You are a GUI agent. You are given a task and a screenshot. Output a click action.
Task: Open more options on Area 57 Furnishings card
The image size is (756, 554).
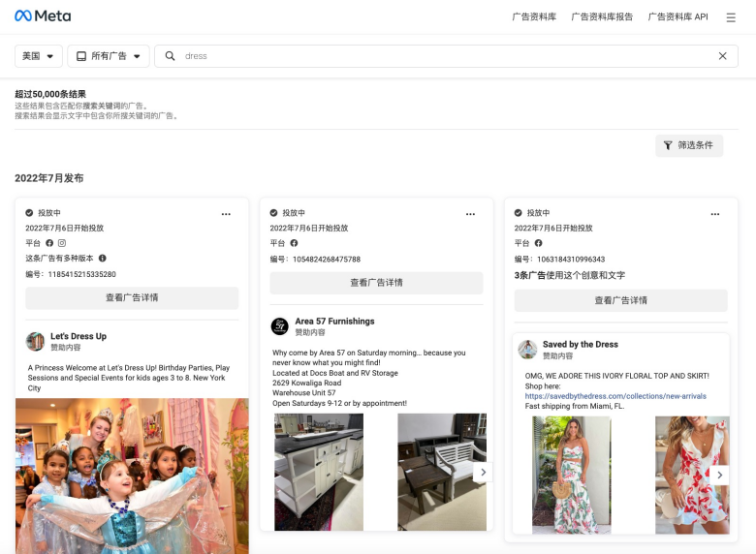(470, 214)
